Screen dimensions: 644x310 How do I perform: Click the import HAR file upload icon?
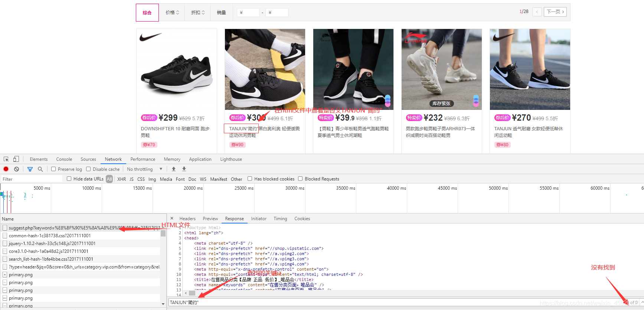pos(174,169)
